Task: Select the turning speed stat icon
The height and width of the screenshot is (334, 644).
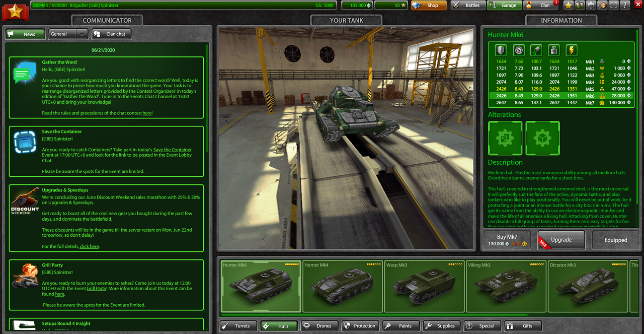Action: coord(536,50)
